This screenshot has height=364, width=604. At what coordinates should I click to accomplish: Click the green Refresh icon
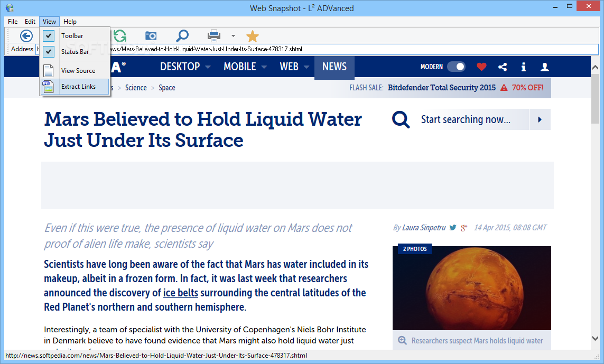pos(120,36)
